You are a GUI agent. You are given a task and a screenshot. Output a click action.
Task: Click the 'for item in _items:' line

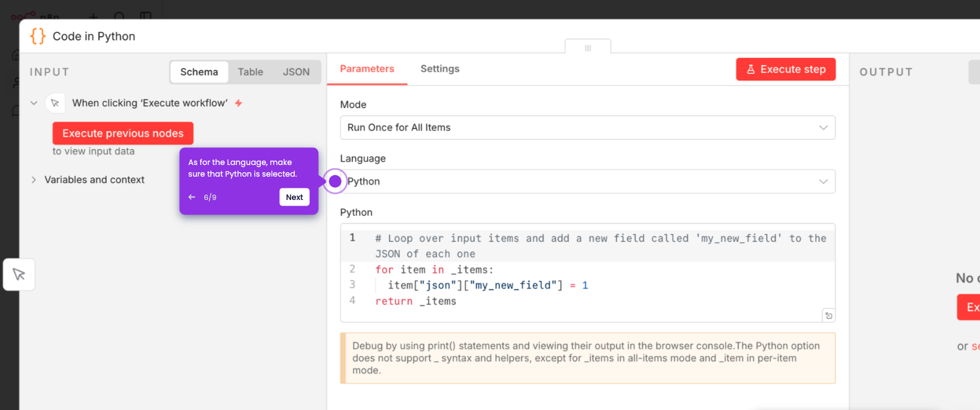(434, 269)
